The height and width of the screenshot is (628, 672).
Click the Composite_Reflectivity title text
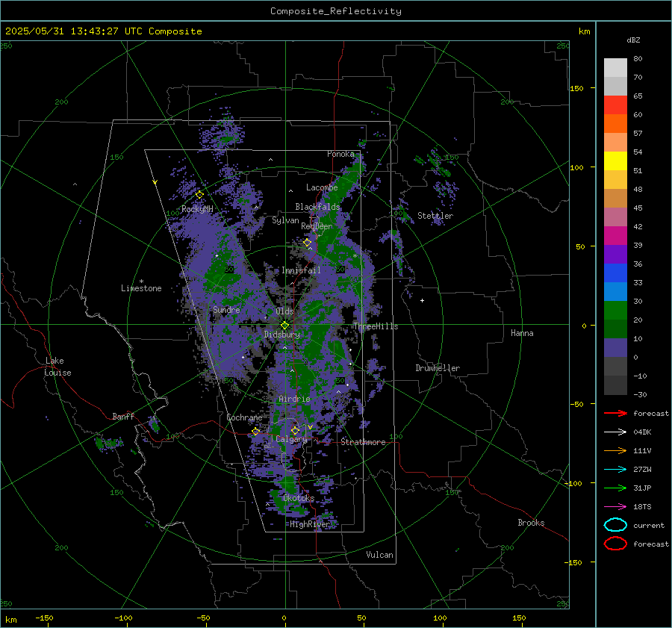[x=336, y=11]
